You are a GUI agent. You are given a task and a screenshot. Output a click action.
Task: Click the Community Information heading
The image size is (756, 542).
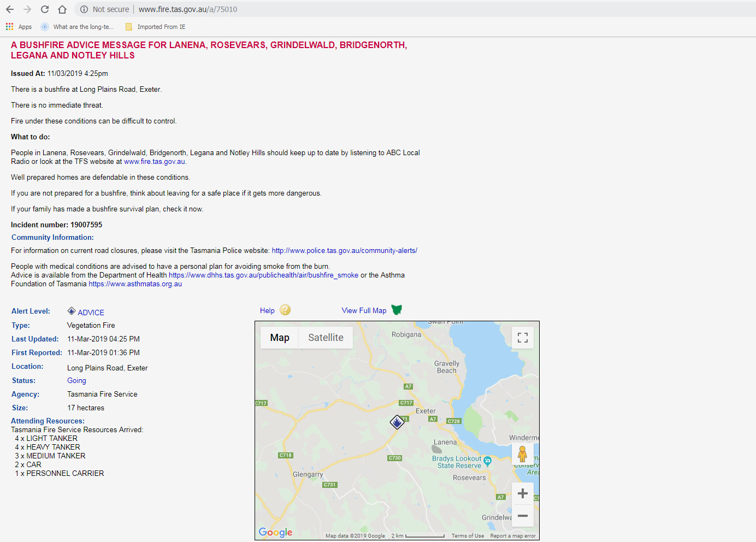coord(52,238)
